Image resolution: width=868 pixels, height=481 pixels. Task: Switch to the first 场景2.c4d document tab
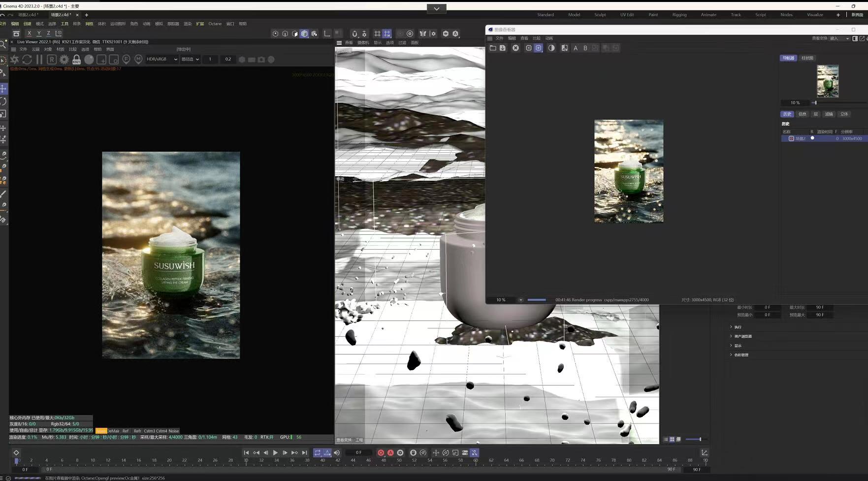tap(28, 15)
